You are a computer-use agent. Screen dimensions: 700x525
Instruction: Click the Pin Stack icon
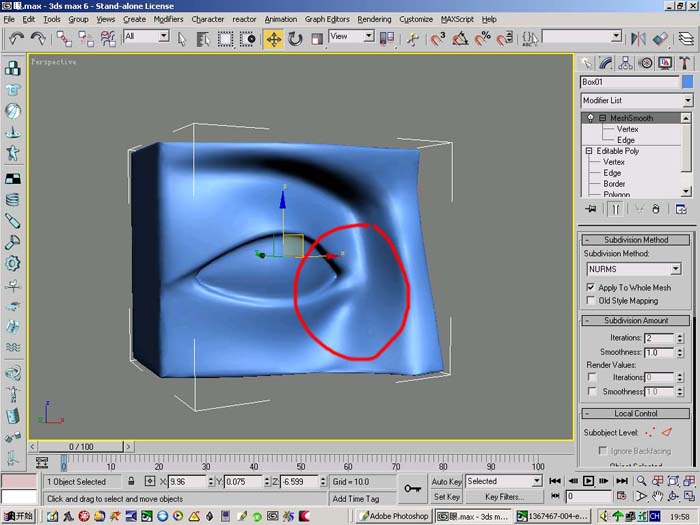coord(591,209)
